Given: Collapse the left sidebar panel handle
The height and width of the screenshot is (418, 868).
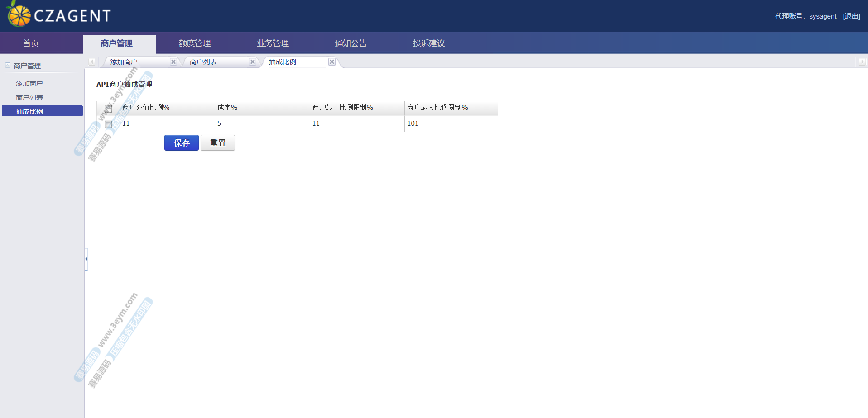Looking at the screenshot, I should [x=86, y=259].
